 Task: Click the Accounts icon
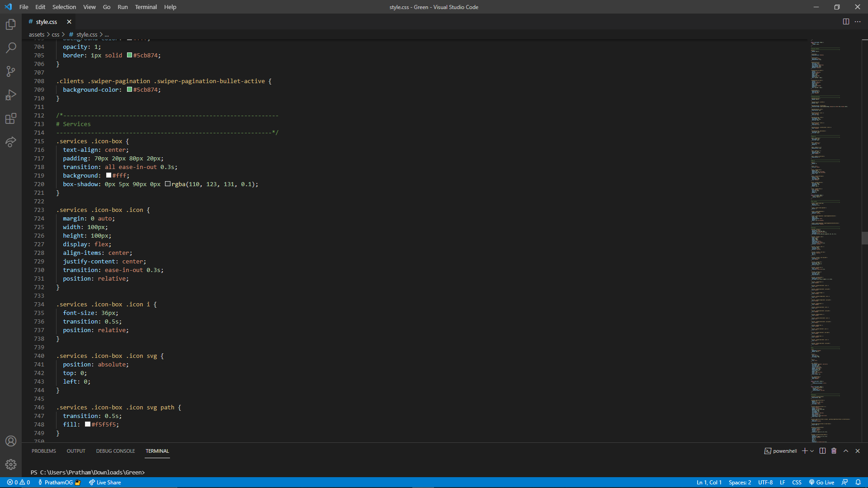[11, 441]
